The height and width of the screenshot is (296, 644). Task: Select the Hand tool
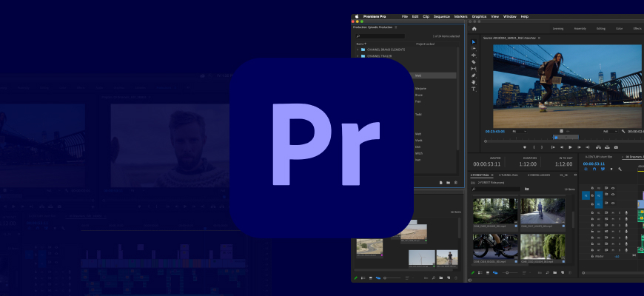(x=473, y=82)
